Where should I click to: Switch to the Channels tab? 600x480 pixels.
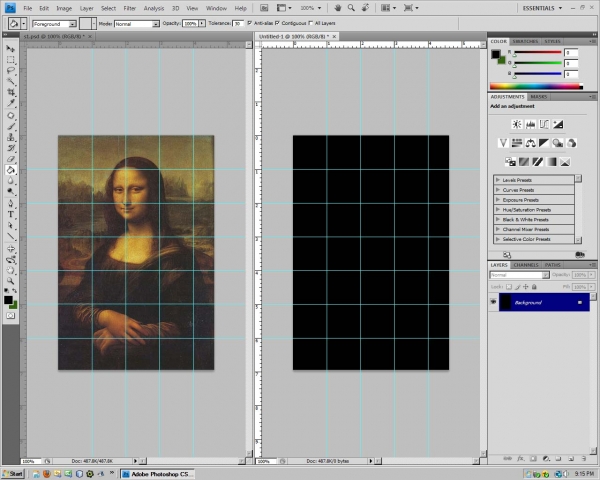526,265
